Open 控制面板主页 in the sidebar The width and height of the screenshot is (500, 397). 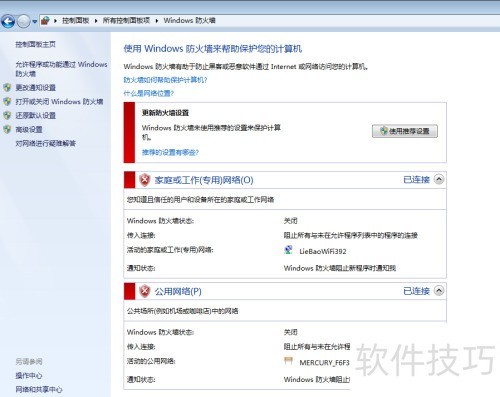36,44
